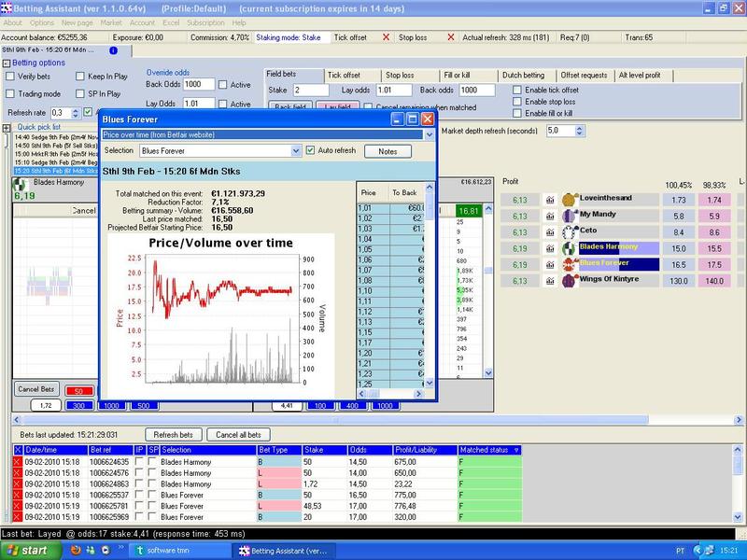The image size is (747, 560).
Task: Activate Back Odds override checkbox
Action: click(222, 85)
